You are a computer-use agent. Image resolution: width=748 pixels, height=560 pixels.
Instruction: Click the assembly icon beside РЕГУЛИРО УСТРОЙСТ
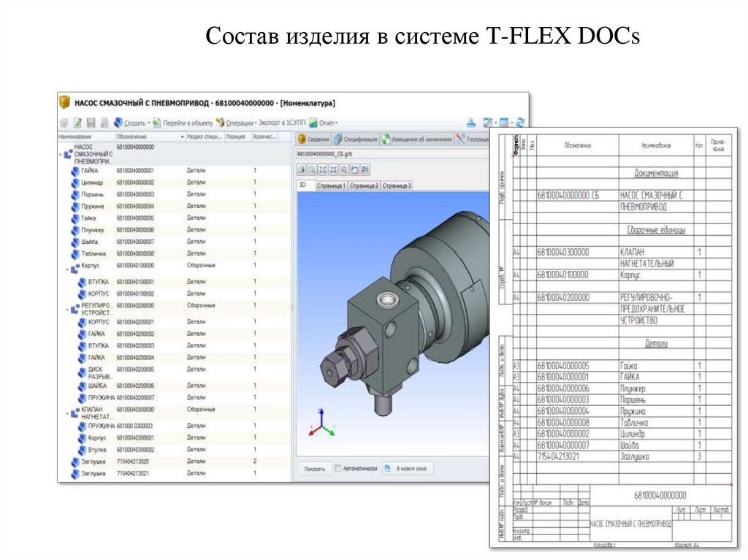coord(75,309)
